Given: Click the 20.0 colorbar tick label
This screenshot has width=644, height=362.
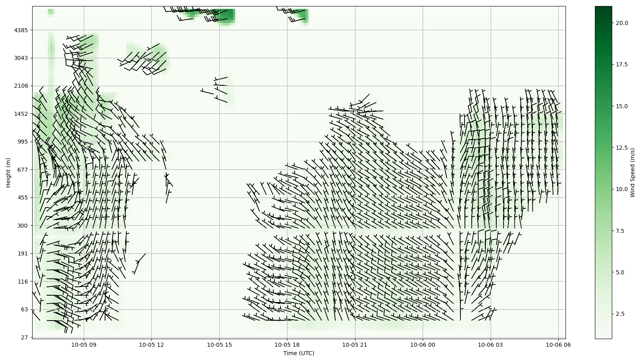Looking at the screenshot, I should tap(621, 23).
